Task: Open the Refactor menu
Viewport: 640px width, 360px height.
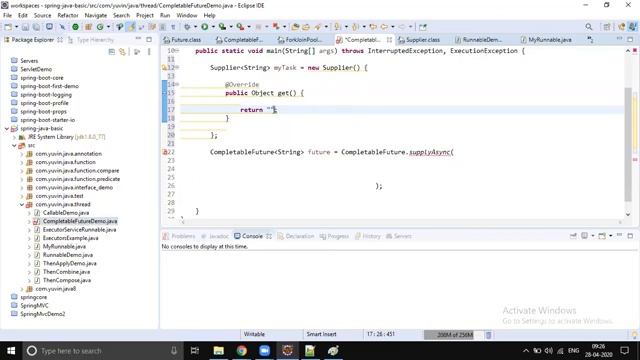Action: [x=68, y=16]
